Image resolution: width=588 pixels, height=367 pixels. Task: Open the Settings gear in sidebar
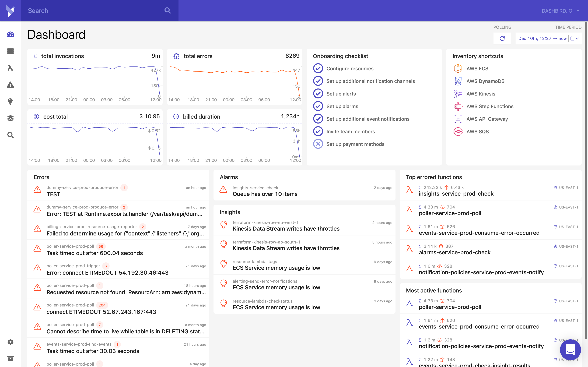click(10, 342)
